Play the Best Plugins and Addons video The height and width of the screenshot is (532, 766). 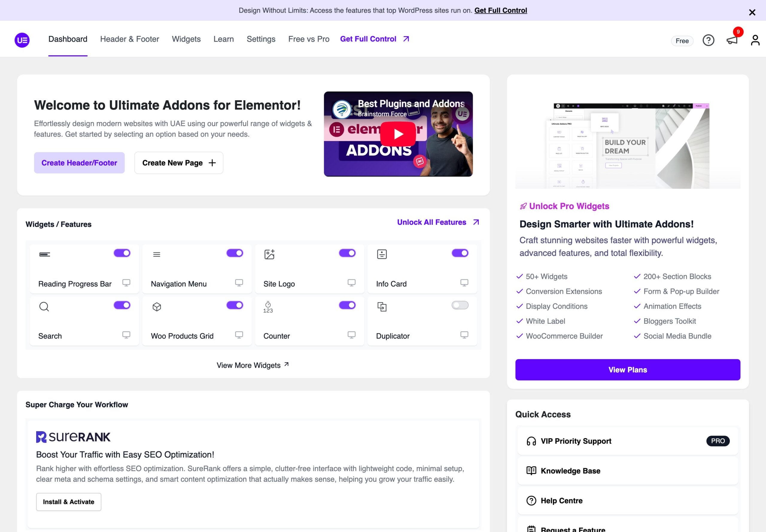click(x=398, y=134)
